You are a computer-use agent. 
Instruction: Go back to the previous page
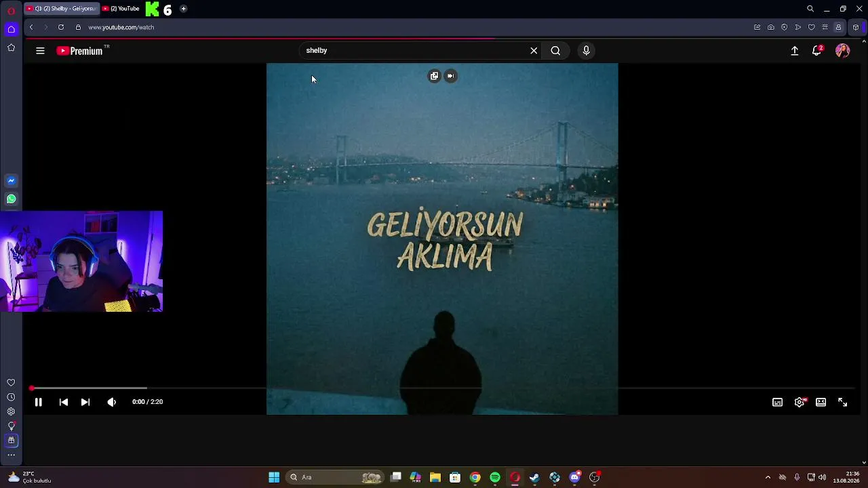[x=31, y=27]
